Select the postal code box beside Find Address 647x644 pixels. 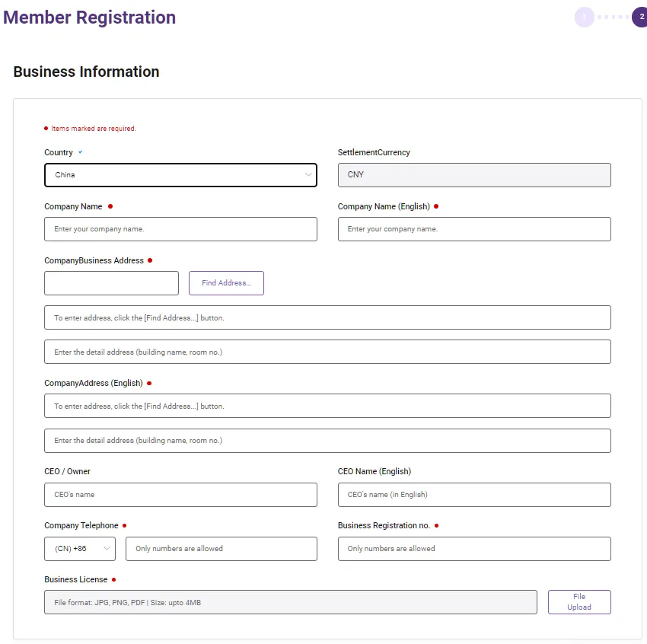click(x=111, y=283)
